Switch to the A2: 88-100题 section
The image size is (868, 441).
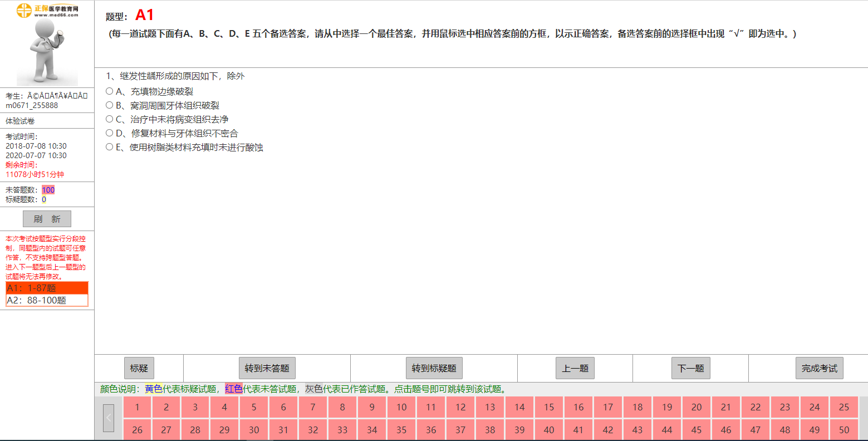click(47, 300)
